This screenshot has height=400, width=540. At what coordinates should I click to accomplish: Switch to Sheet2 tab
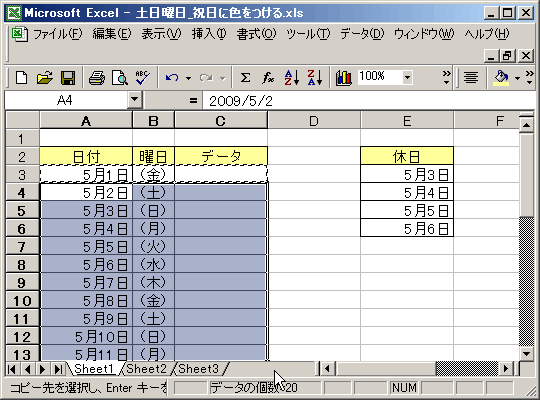point(146,369)
